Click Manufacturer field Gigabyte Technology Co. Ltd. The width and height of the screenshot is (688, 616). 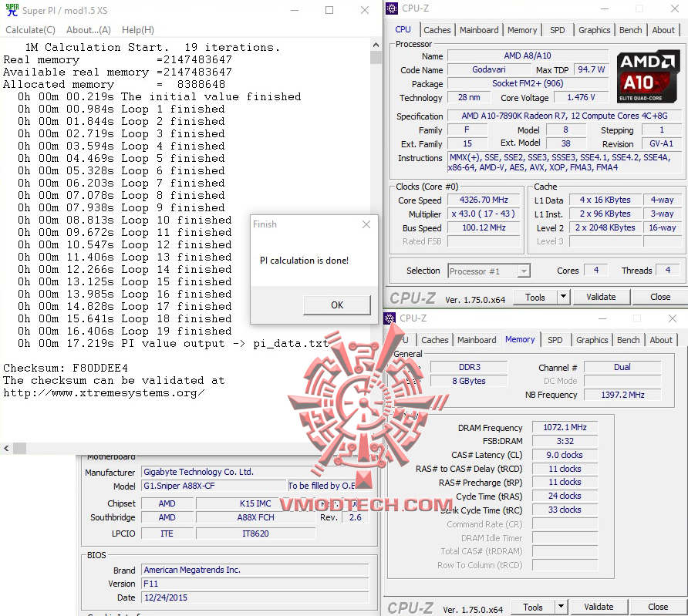255,472
